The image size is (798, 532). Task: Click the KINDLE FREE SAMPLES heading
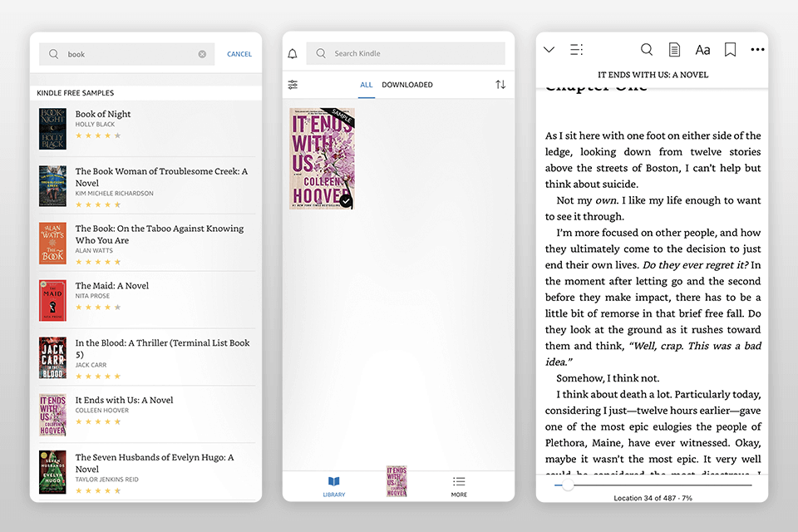point(76,93)
